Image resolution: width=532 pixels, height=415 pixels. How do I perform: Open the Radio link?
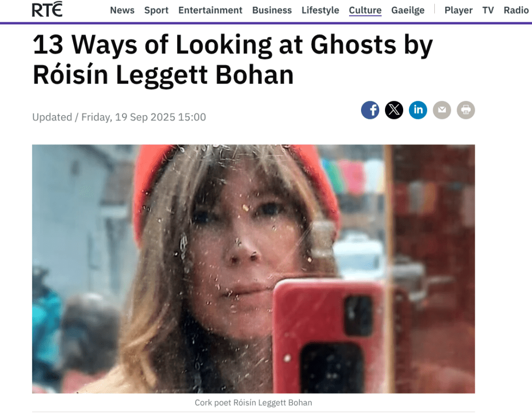point(516,10)
